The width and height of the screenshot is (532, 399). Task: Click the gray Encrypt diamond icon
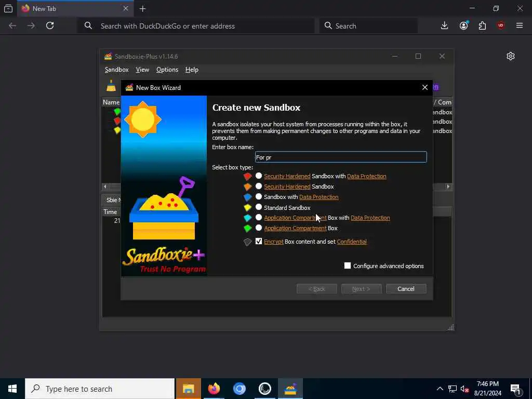248,242
